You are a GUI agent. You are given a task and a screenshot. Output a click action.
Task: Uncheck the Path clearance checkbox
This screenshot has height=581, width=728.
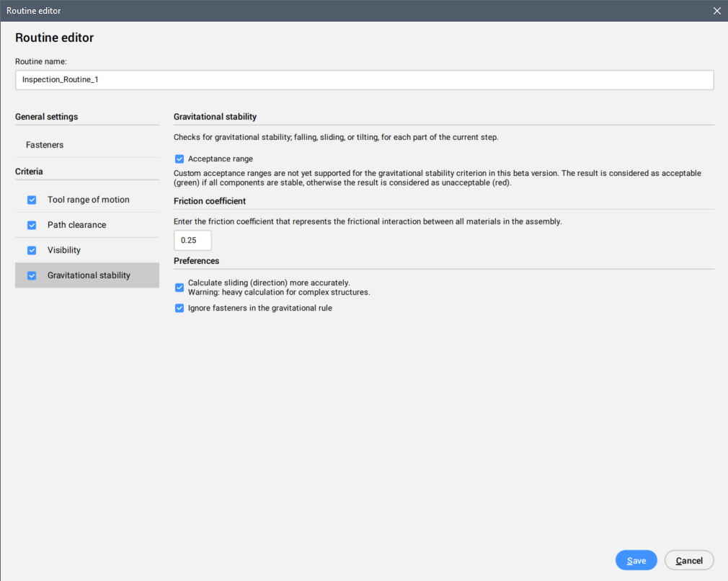pyautogui.click(x=32, y=225)
